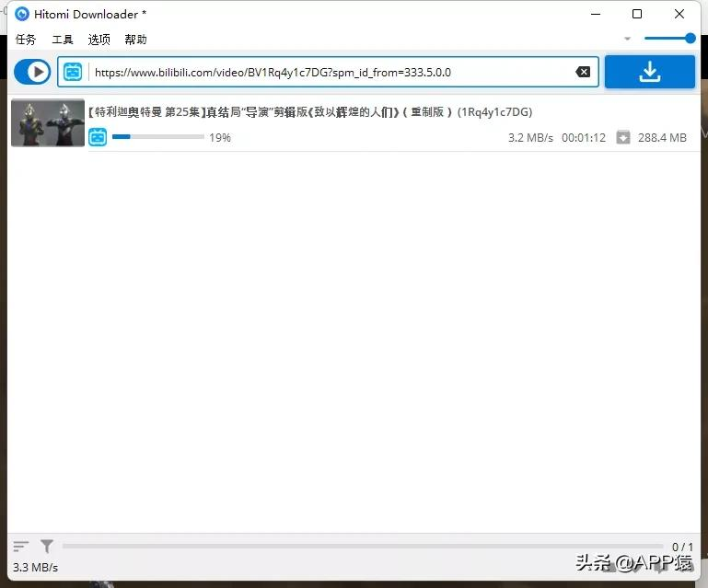Viewport: 708px width, 588px height.
Task: Click the video task title text
Action: point(309,112)
